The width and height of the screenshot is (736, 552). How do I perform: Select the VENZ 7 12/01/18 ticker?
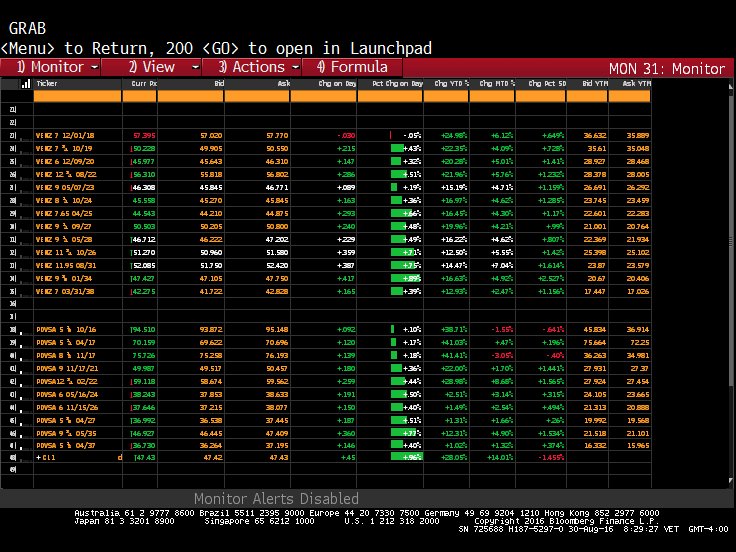pos(65,136)
